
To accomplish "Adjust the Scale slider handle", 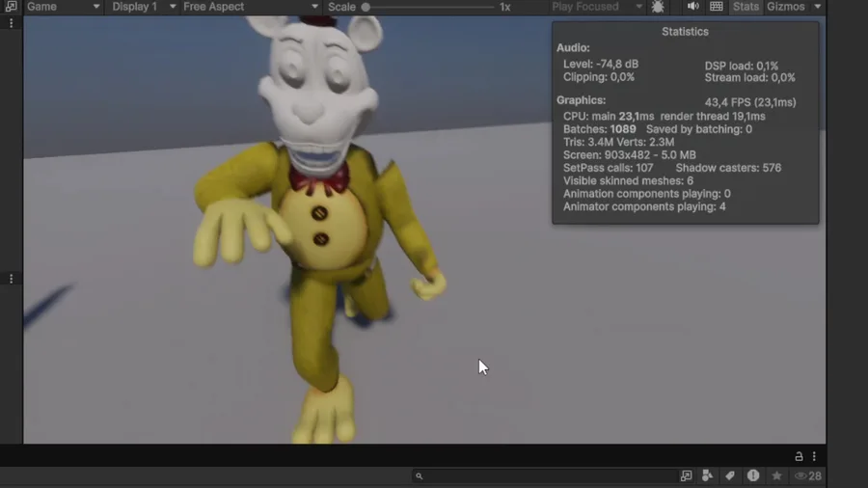I will pyautogui.click(x=366, y=7).
